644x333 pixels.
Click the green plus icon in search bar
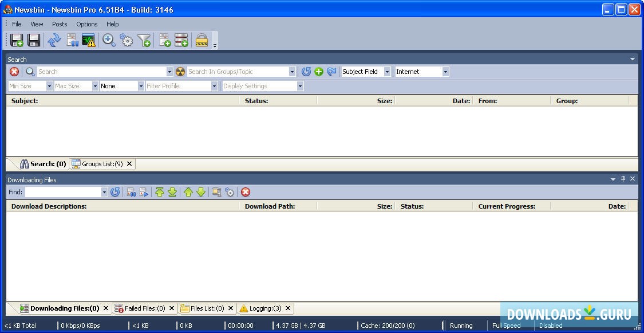click(319, 72)
